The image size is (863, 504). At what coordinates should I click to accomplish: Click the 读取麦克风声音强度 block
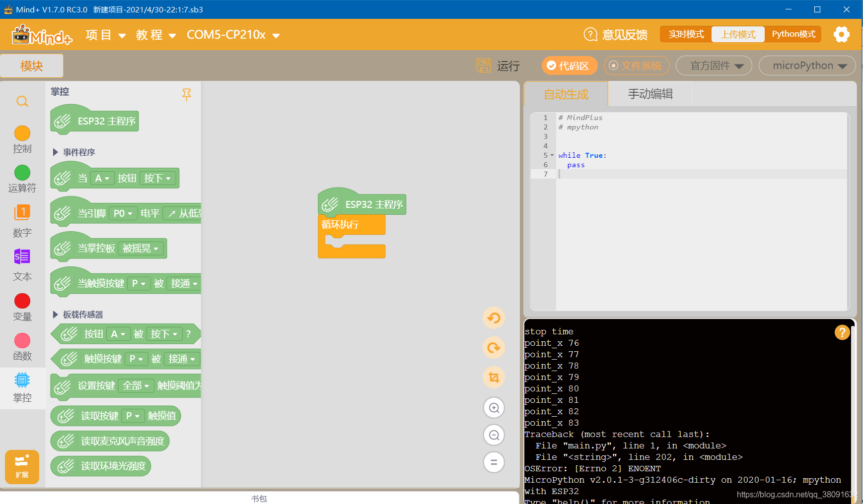[110, 441]
